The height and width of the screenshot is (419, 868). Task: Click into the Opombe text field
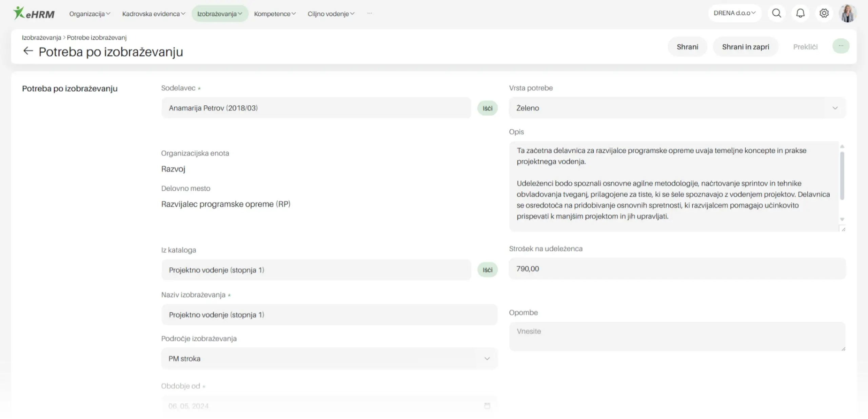[677, 336]
